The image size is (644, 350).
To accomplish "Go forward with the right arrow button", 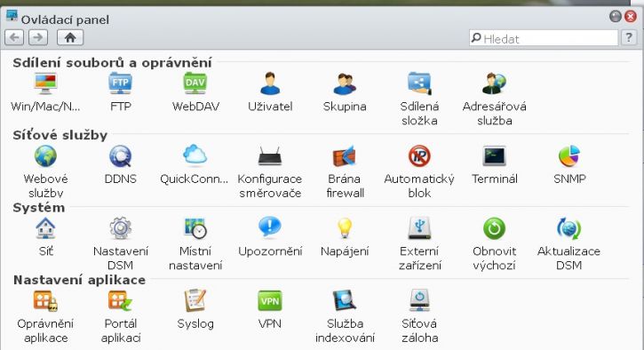I will click(x=38, y=38).
